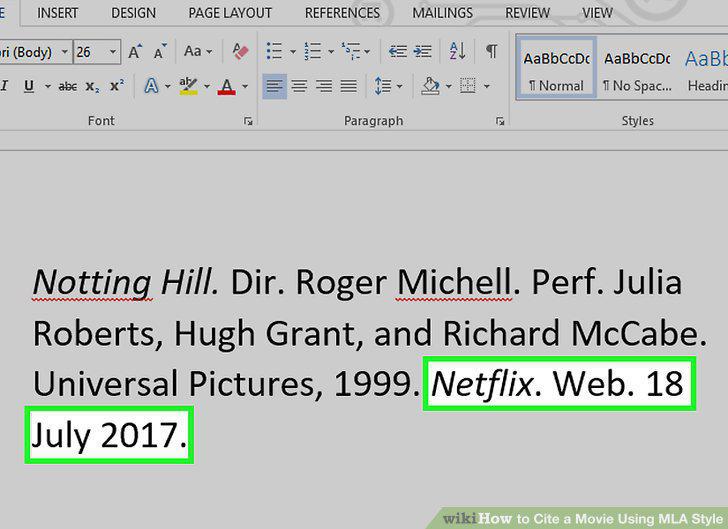Viewport: 728px width, 529px height.
Task: Click the Borders icon
Action: [468, 86]
